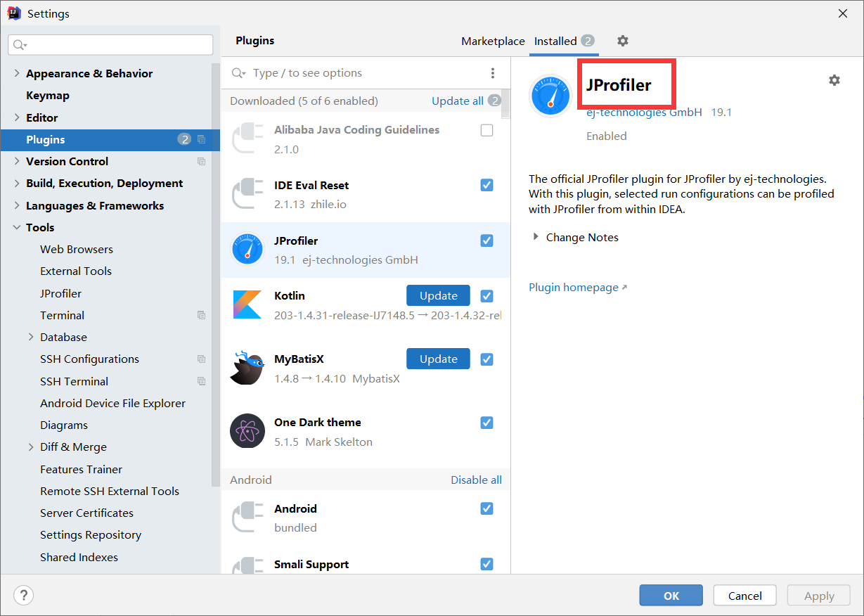Select External Tools in settings tree
Viewport: 864px width, 616px height.
76,271
